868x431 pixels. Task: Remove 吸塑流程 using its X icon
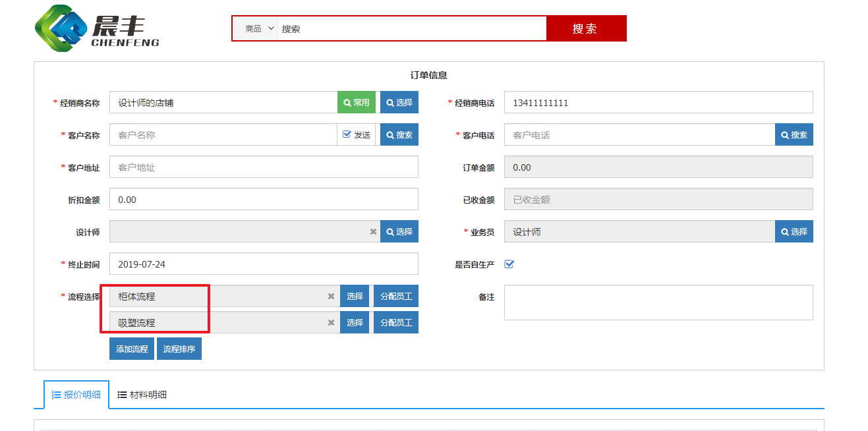point(331,323)
